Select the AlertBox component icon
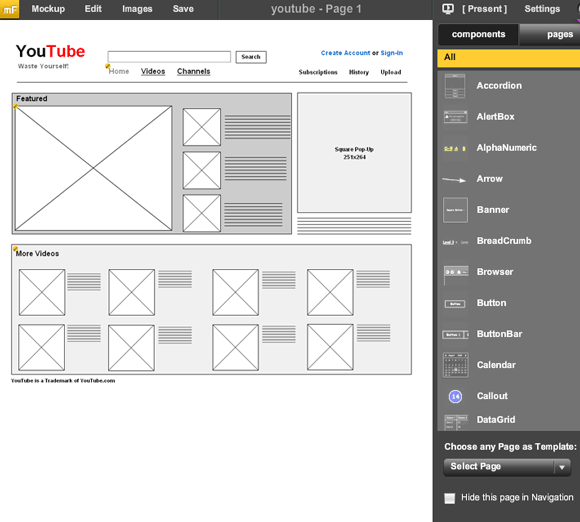580x522 pixels. pyautogui.click(x=455, y=117)
